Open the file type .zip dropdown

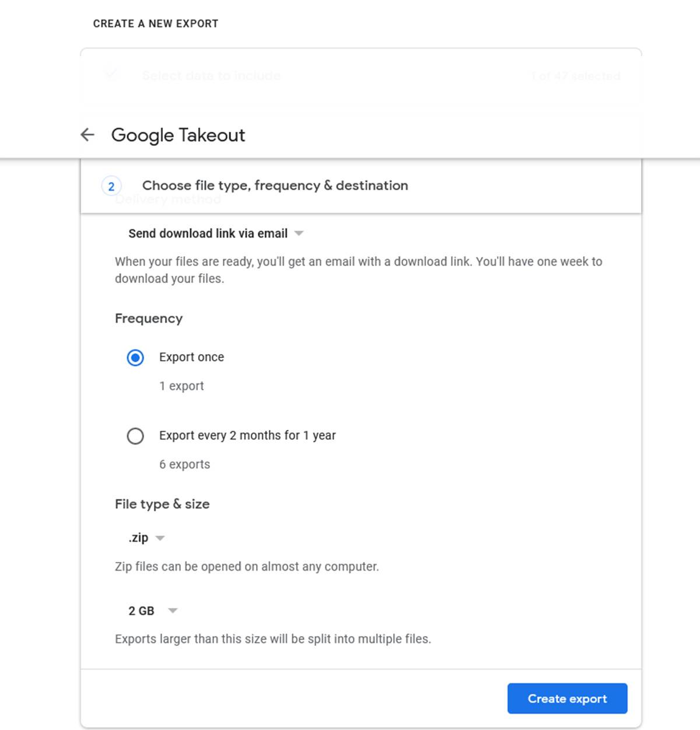[138, 537]
